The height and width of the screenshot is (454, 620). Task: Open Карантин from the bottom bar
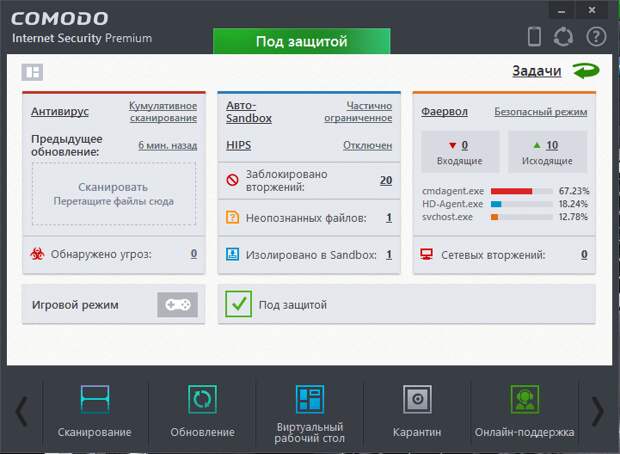[417, 411]
